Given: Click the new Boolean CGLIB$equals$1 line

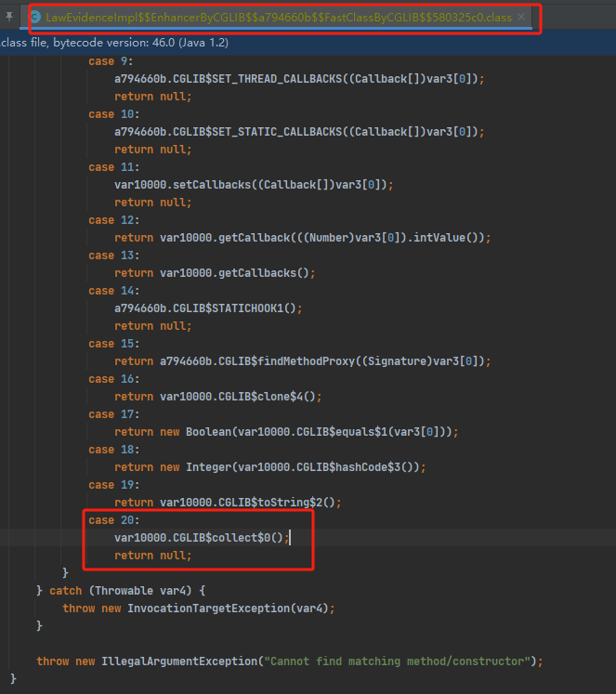Looking at the screenshot, I should tap(286, 432).
